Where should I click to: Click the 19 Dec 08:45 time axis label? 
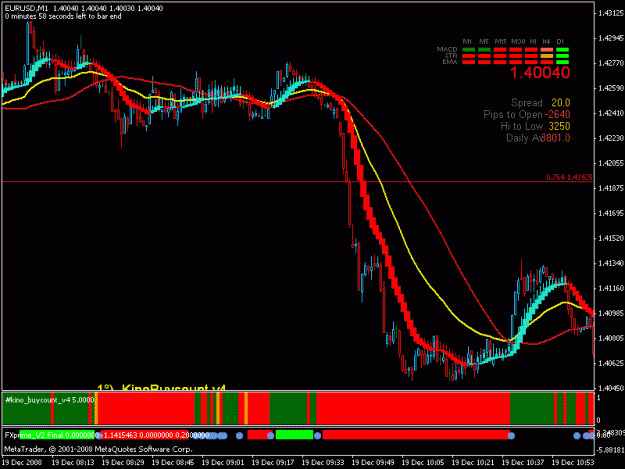click(173, 463)
